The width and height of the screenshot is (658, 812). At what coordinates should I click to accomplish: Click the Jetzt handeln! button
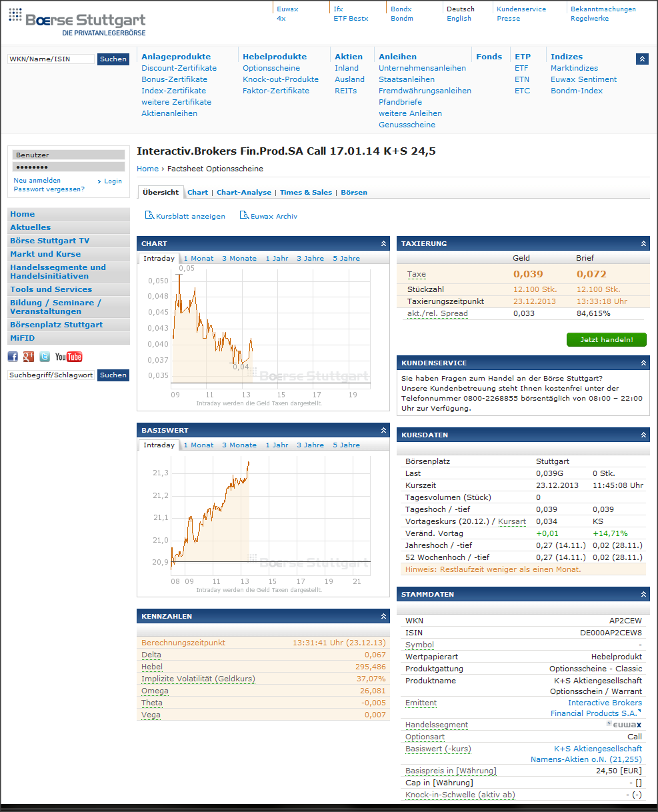(607, 339)
